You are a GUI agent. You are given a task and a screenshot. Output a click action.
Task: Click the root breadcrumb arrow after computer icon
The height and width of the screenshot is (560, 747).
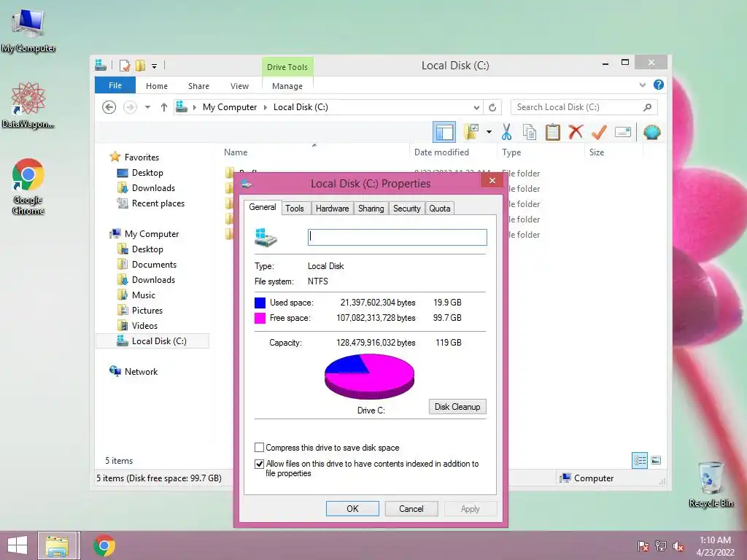[194, 108]
